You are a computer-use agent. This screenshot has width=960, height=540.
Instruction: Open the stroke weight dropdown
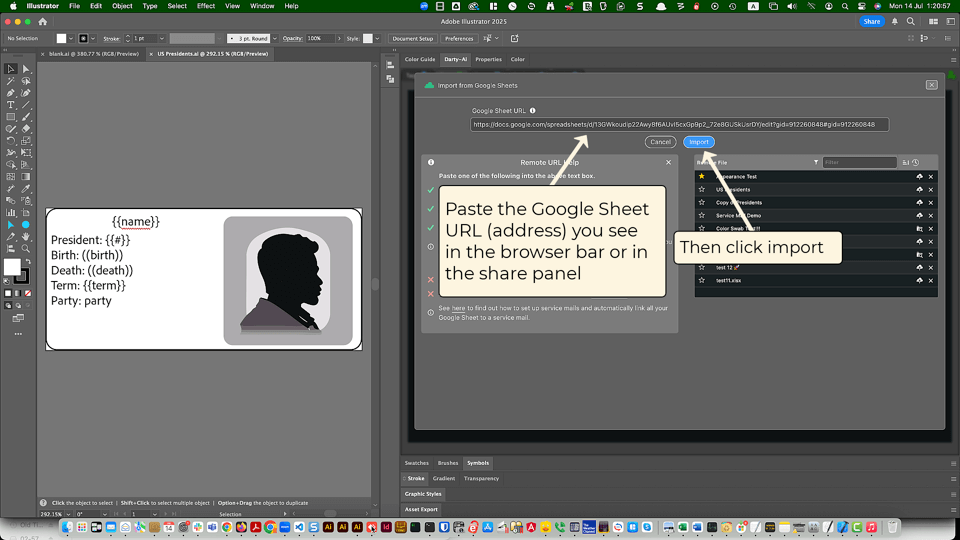click(x=162, y=39)
